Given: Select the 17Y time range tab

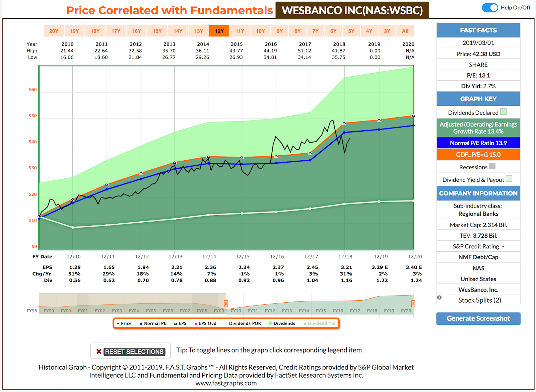Looking at the screenshot, I should pyautogui.click(x=116, y=31).
